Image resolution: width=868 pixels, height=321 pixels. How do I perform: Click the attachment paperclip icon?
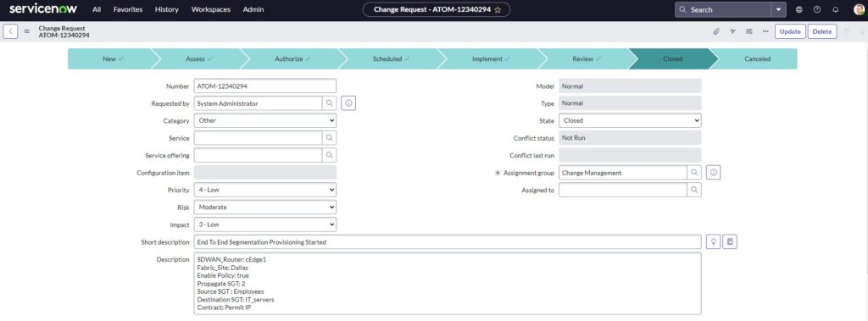point(715,31)
